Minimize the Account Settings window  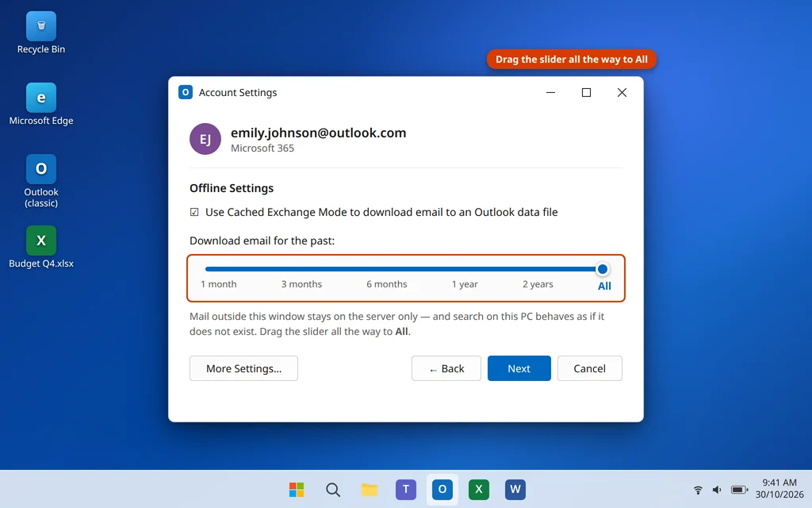(x=550, y=92)
